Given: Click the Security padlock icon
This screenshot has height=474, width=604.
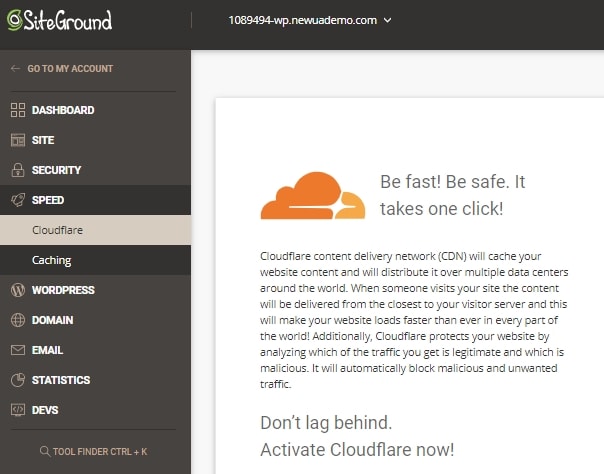Looking at the screenshot, I should tap(18, 170).
